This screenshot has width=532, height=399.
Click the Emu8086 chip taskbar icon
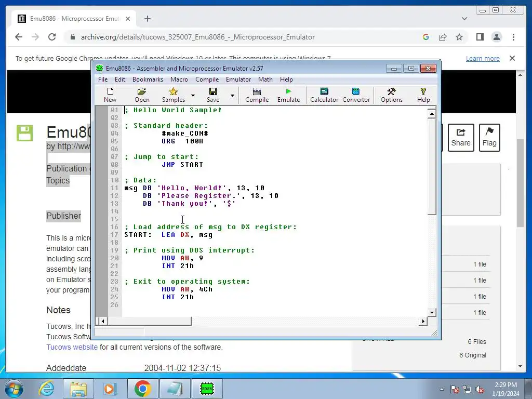coord(207,389)
